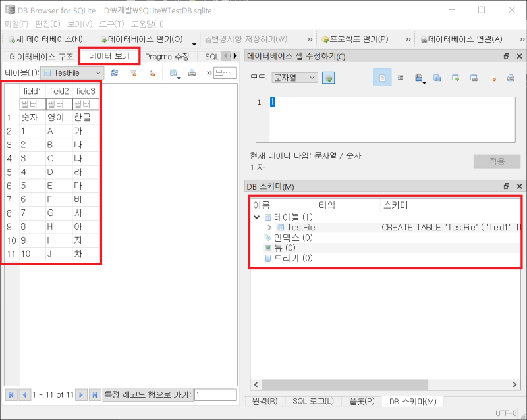Toggle the auto-switch mode gear button

(328, 78)
